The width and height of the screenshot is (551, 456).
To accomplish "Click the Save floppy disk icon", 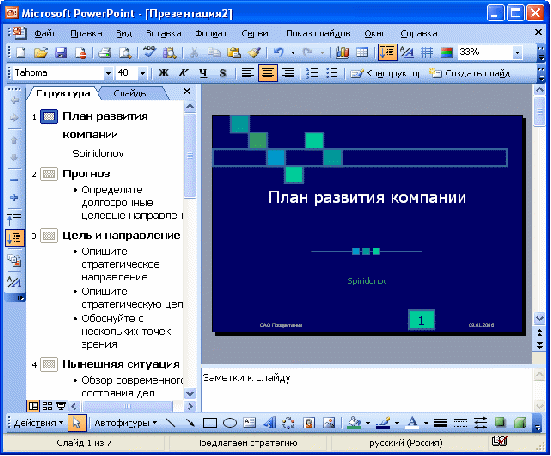I will 61,53.
